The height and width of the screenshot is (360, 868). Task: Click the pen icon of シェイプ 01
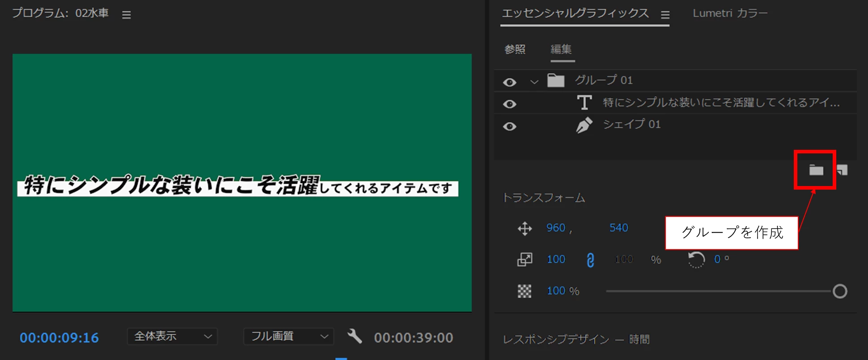pyautogui.click(x=584, y=125)
